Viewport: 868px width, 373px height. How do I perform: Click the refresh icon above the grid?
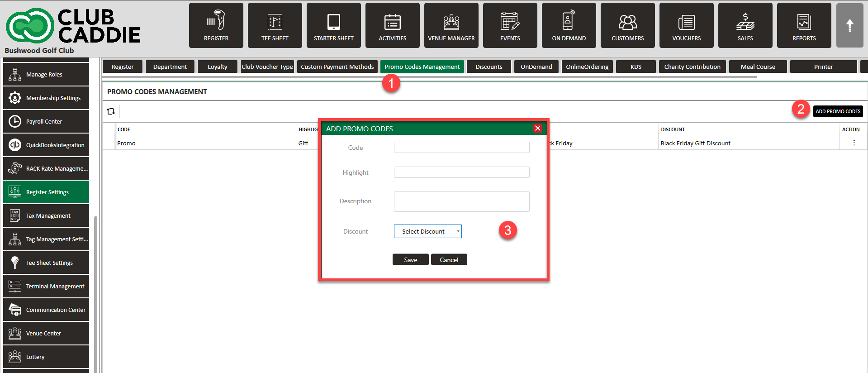111,111
